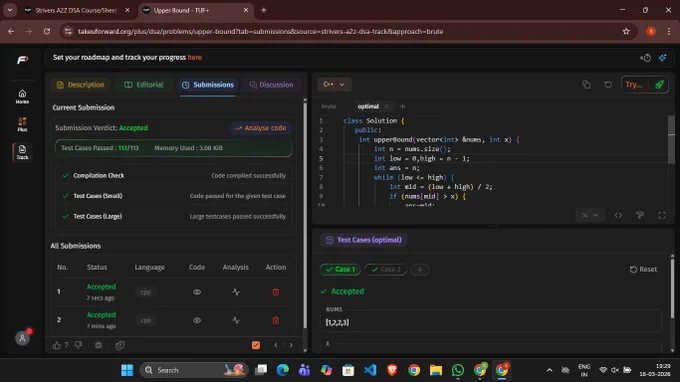Reload the page
Viewport: 680px width, 382px height.
pos(47,31)
